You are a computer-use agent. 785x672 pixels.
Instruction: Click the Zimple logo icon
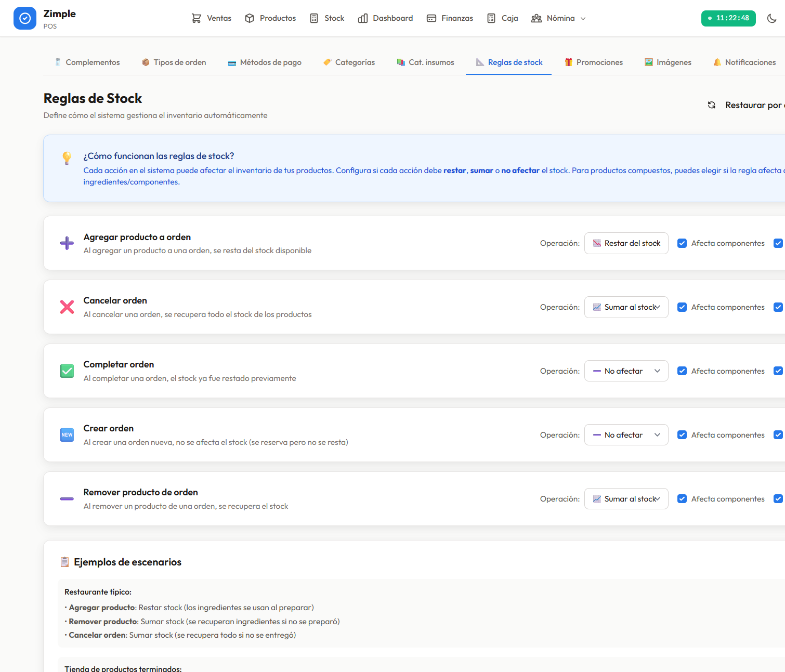point(25,18)
